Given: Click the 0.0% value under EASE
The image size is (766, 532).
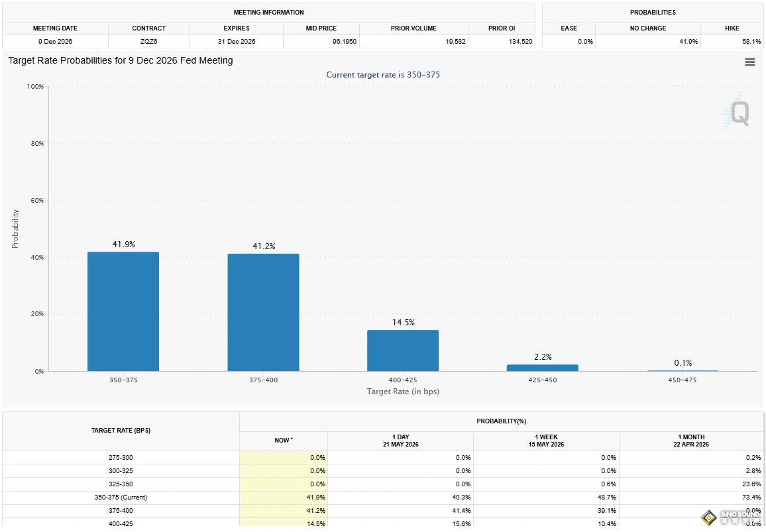Looking at the screenshot, I should (x=585, y=42).
